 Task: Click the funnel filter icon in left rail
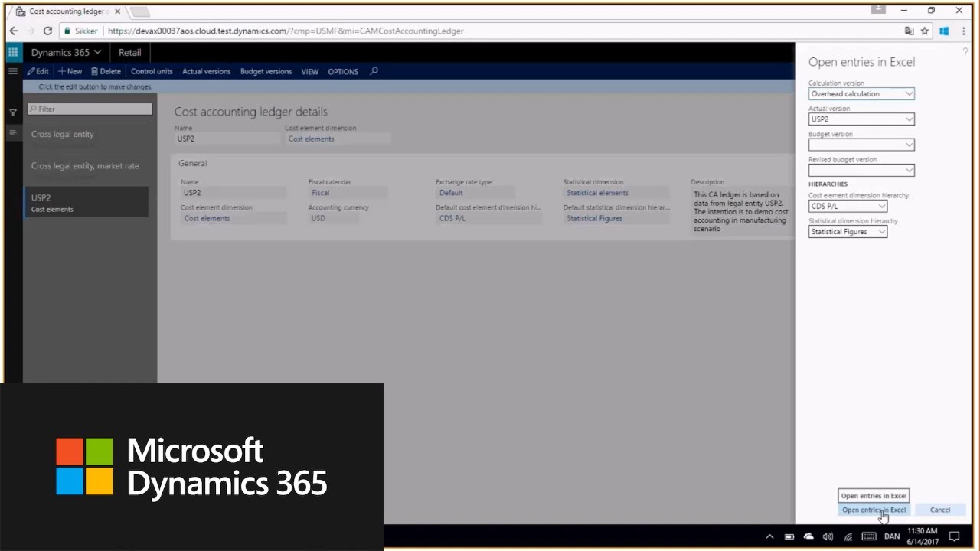click(x=13, y=112)
